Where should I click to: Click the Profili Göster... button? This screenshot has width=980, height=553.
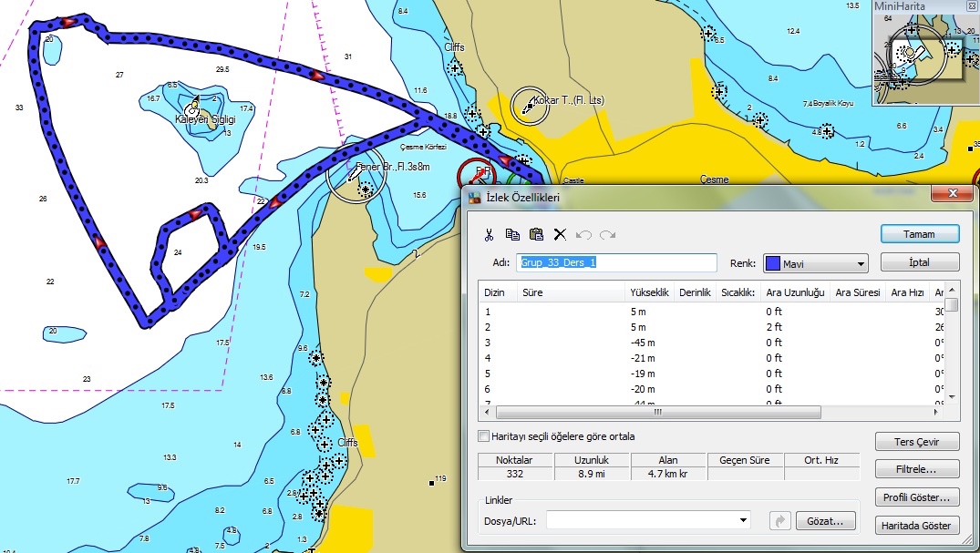(x=917, y=497)
